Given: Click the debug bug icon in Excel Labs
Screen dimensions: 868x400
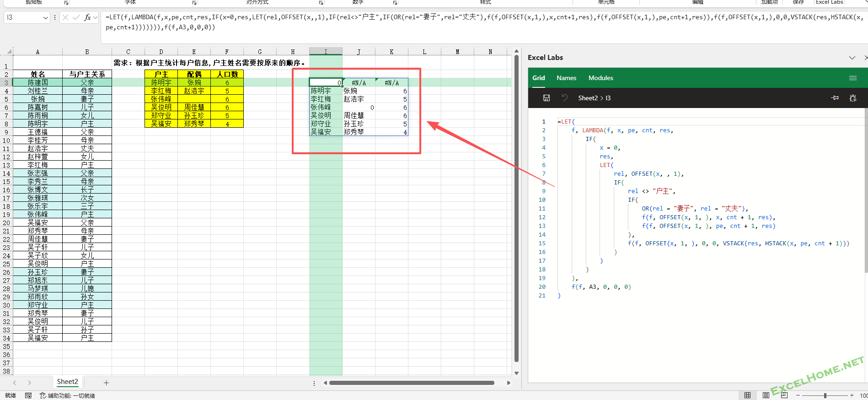Looking at the screenshot, I should (x=852, y=98).
